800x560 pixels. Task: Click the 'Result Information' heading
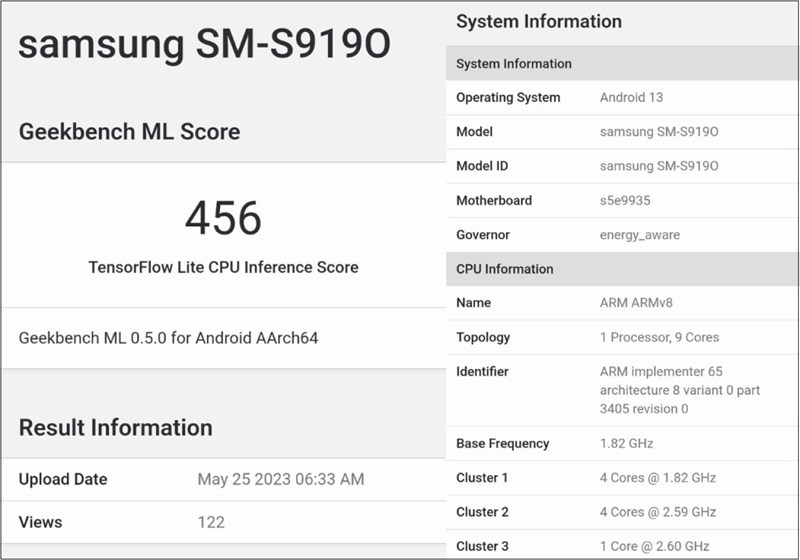pyautogui.click(x=116, y=427)
